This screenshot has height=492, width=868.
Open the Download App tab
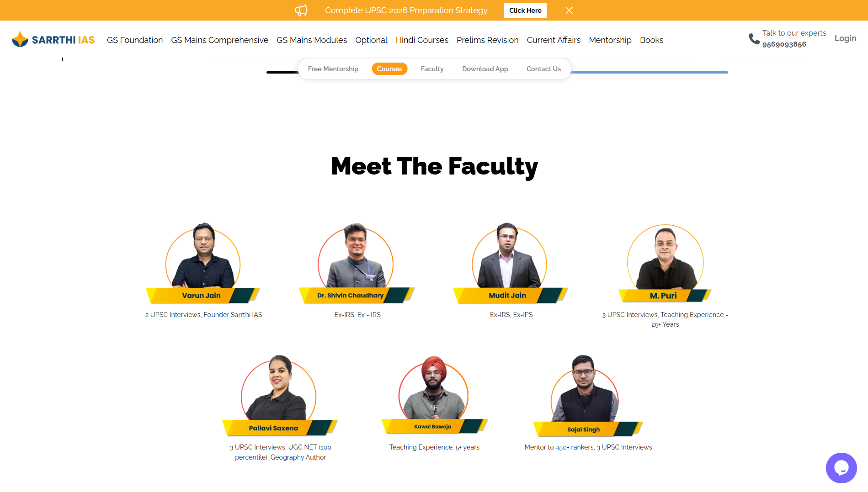(x=485, y=69)
